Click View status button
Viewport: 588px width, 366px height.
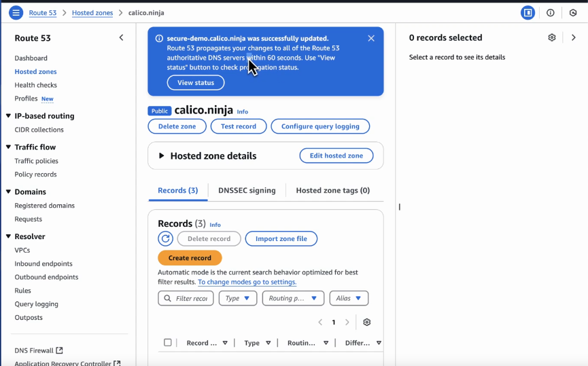pos(196,83)
